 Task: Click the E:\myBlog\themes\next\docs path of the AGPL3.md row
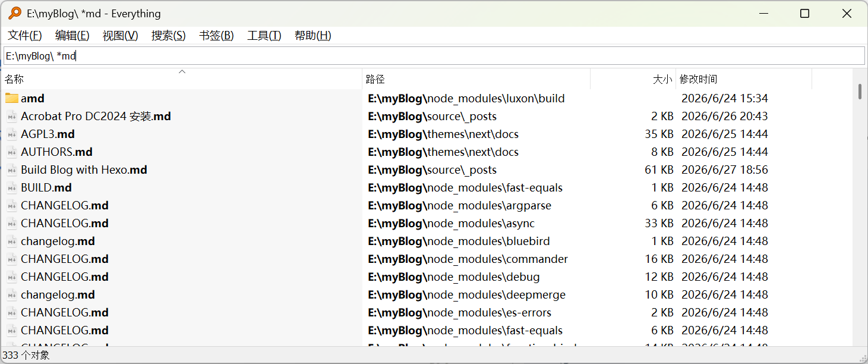pyautogui.click(x=443, y=134)
